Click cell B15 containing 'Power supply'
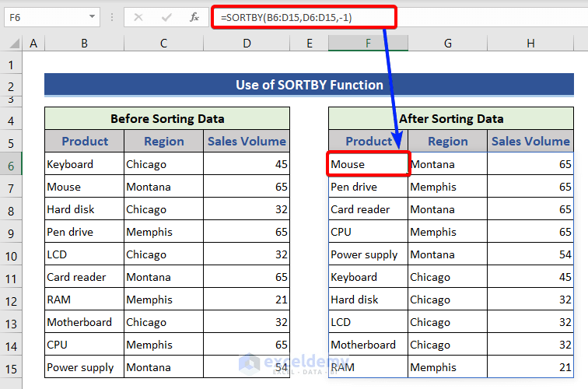Screen dimensions: 588x389 [x=84, y=367]
